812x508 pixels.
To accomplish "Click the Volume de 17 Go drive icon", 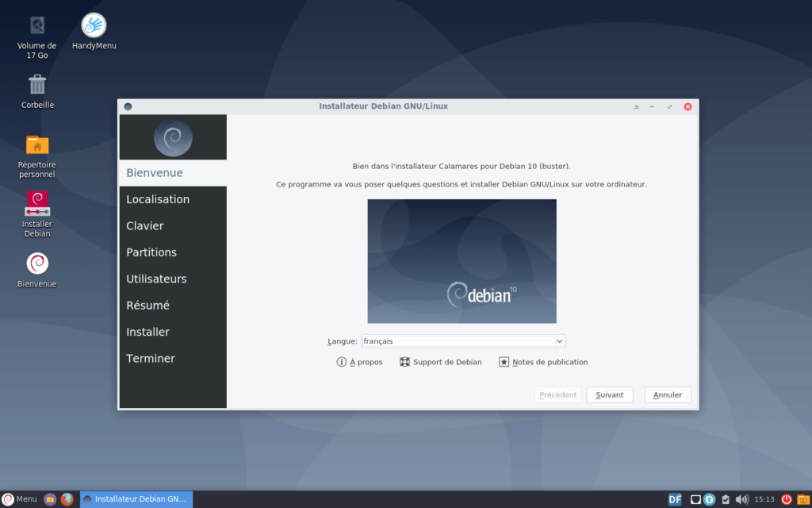I will 36,24.
